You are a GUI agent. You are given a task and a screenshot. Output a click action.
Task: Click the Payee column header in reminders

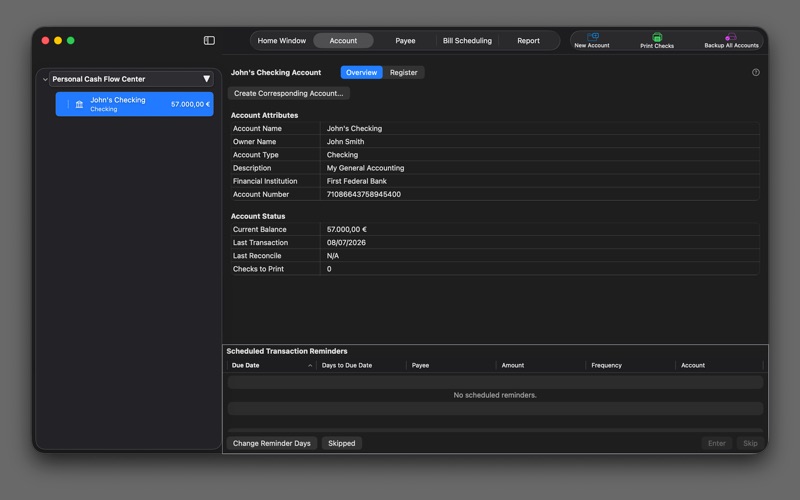[x=451, y=365]
